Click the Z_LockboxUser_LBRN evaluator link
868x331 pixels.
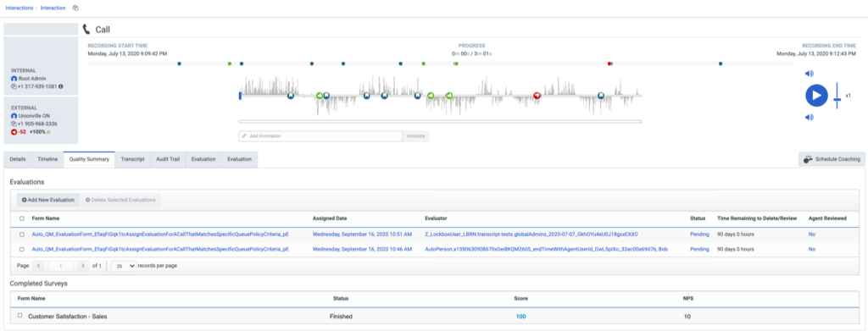(x=531, y=234)
